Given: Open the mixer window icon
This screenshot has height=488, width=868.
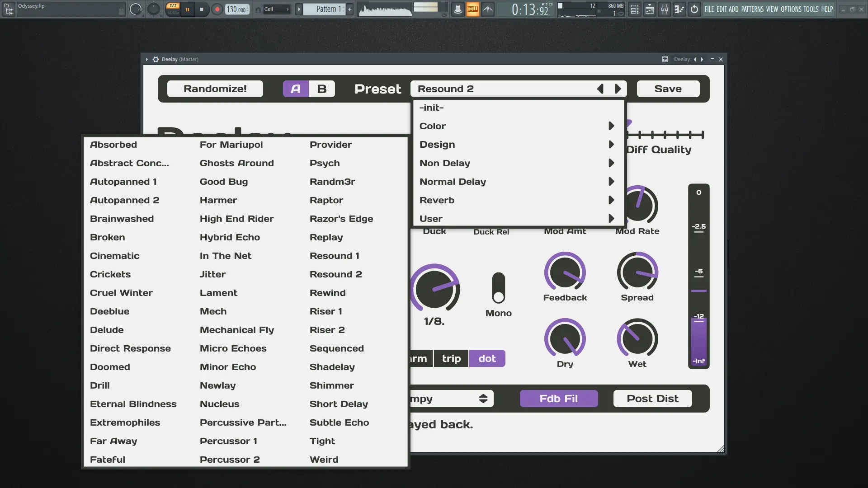Looking at the screenshot, I should click(664, 9).
